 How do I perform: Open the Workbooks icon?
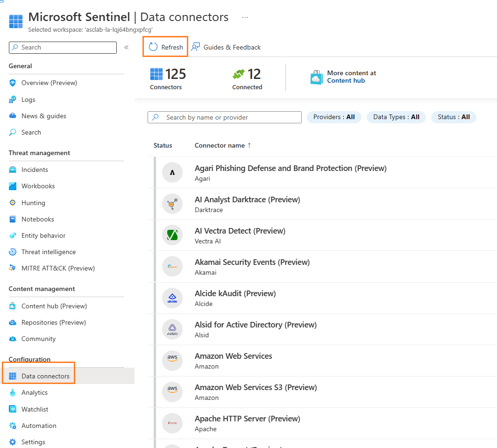tap(13, 186)
